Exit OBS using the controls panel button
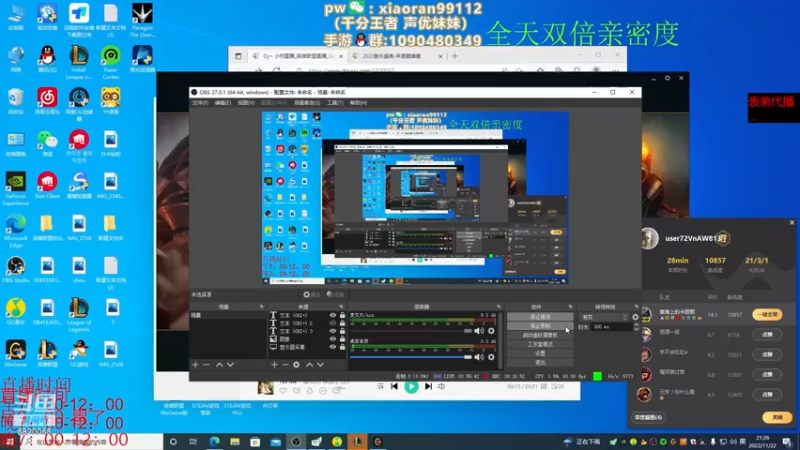Image resolution: width=800 pixels, height=450 pixels. pyautogui.click(x=540, y=363)
